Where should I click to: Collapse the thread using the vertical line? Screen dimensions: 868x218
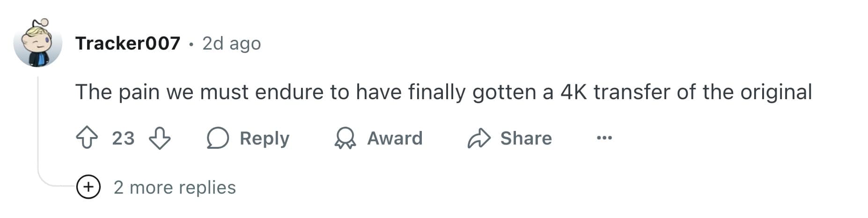pyautogui.click(x=38, y=122)
